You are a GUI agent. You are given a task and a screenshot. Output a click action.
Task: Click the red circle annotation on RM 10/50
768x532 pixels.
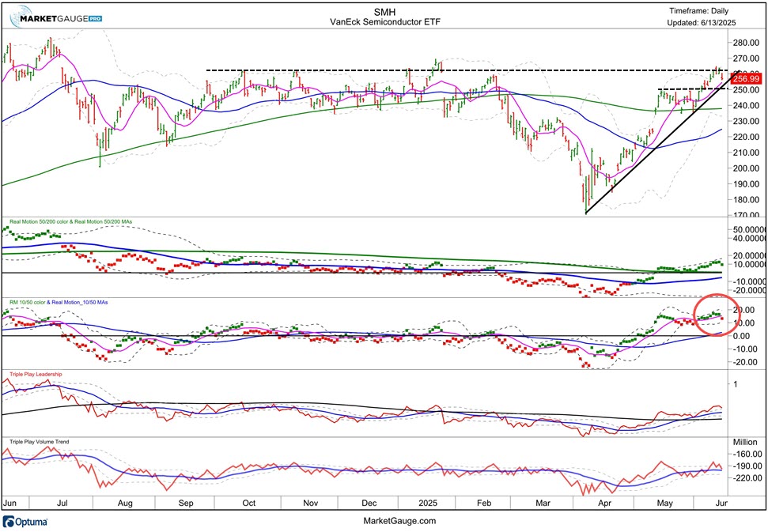713,315
